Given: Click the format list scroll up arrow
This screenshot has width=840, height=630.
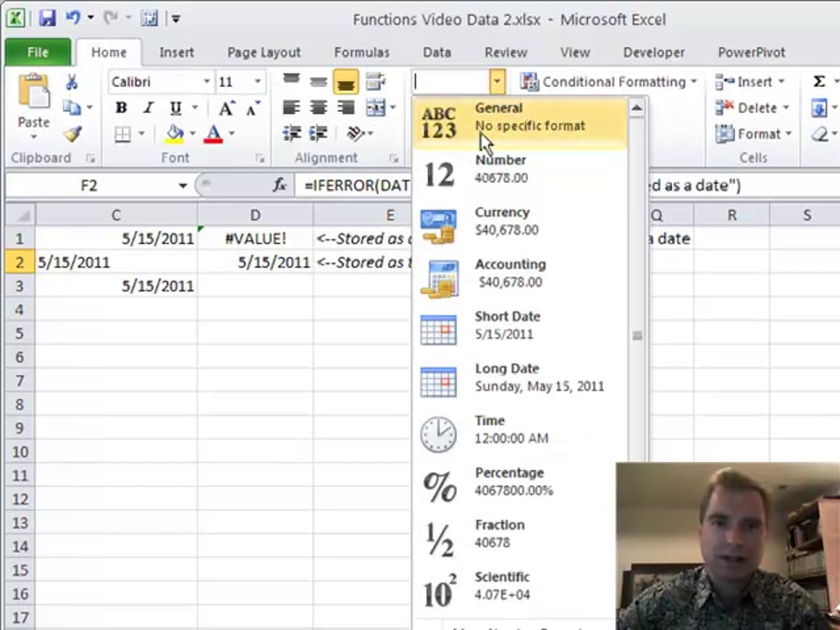Looking at the screenshot, I should (637, 108).
